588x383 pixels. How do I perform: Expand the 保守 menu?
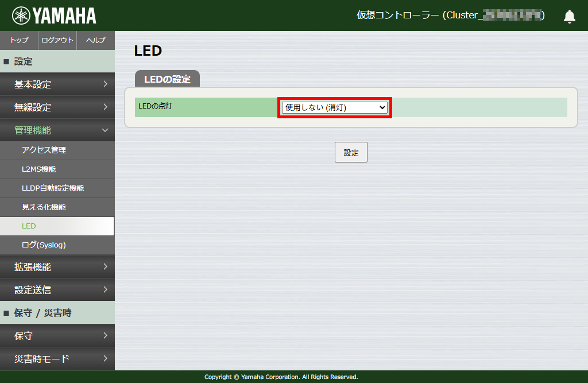[57, 336]
